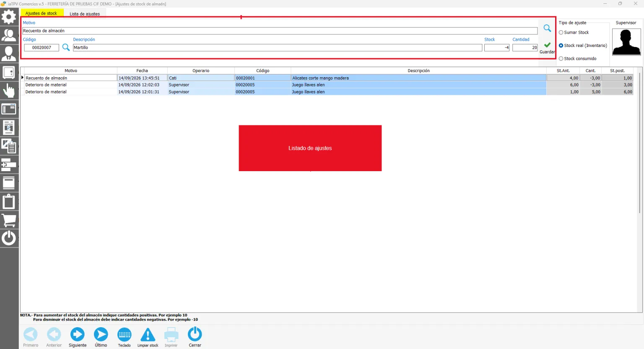The height and width of the screenshot is (349, 644).
Task: Click the Cerrar power icon
Action: [195, 334]
